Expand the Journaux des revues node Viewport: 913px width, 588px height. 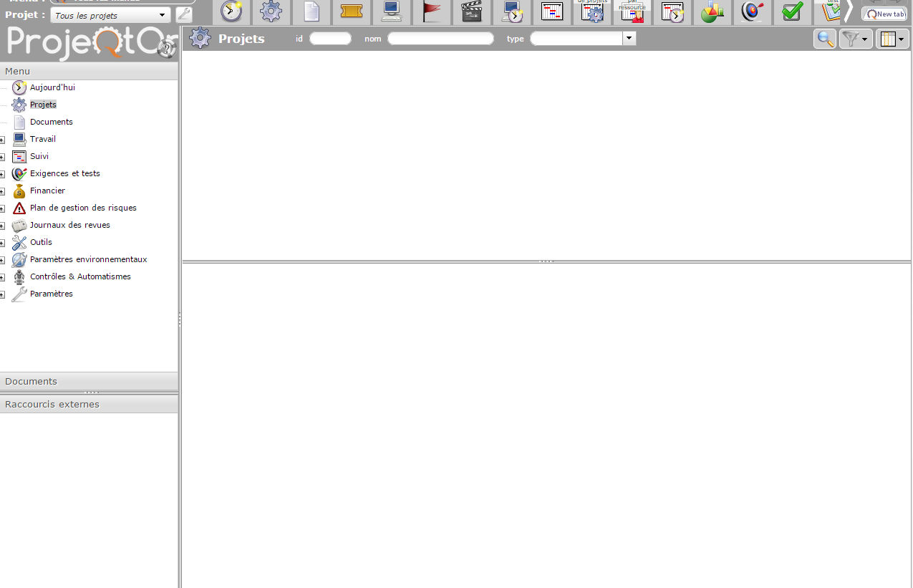coord(3,226)
